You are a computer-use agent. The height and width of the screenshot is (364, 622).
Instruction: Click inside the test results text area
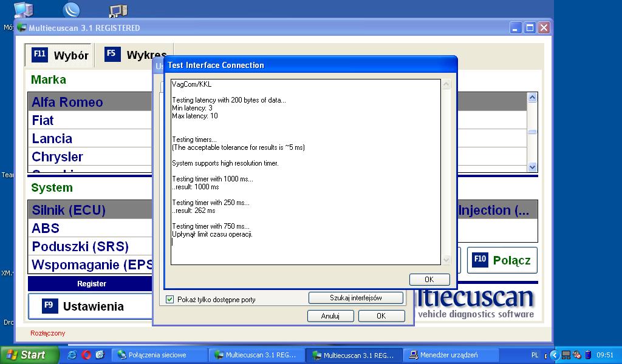(x=306, y=172)
